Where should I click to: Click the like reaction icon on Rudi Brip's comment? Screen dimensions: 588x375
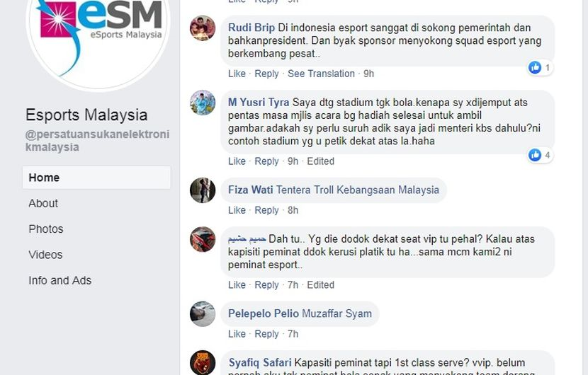point(535,67)
